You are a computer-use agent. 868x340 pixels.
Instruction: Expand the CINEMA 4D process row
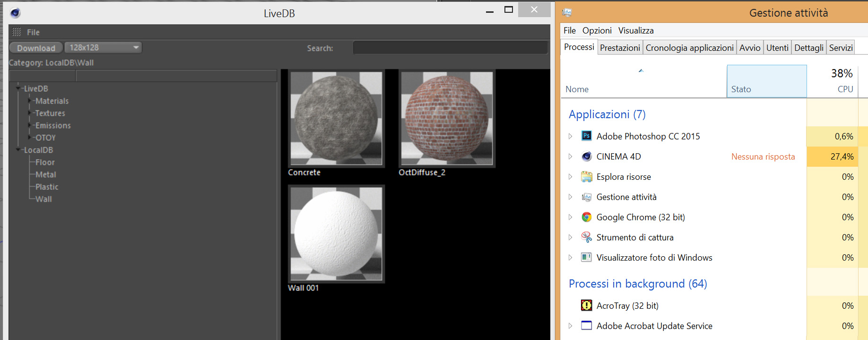tap(570, 157)
